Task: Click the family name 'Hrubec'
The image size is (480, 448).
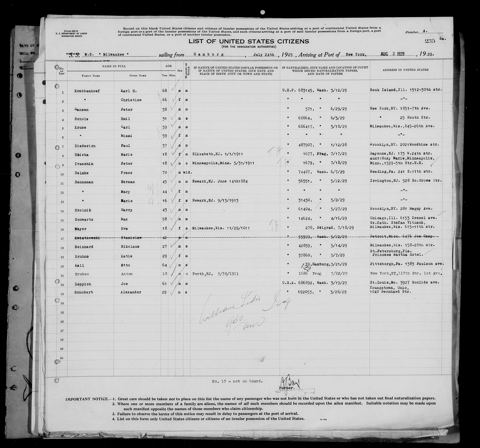Action: (82, 274)
